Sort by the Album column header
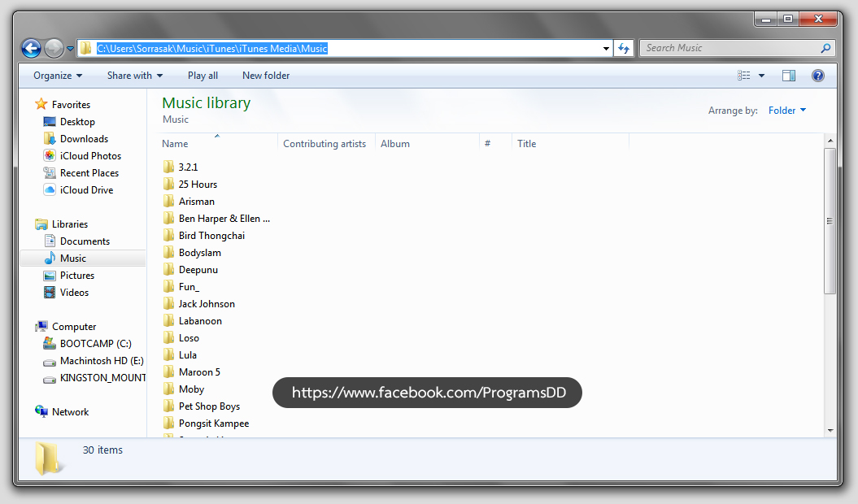 pyautogui.click(x=395, y=144)
